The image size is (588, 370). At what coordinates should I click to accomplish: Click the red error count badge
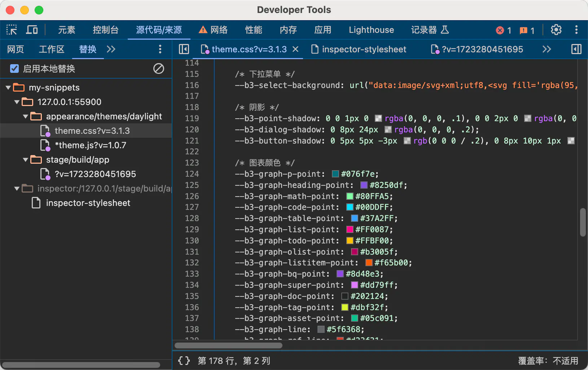(x=504, y=30)
